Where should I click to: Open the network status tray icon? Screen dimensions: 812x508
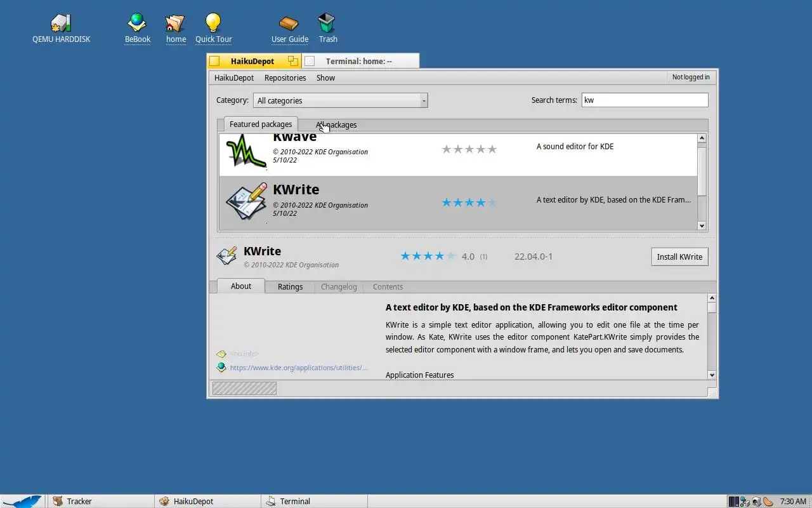coord(745,501)
